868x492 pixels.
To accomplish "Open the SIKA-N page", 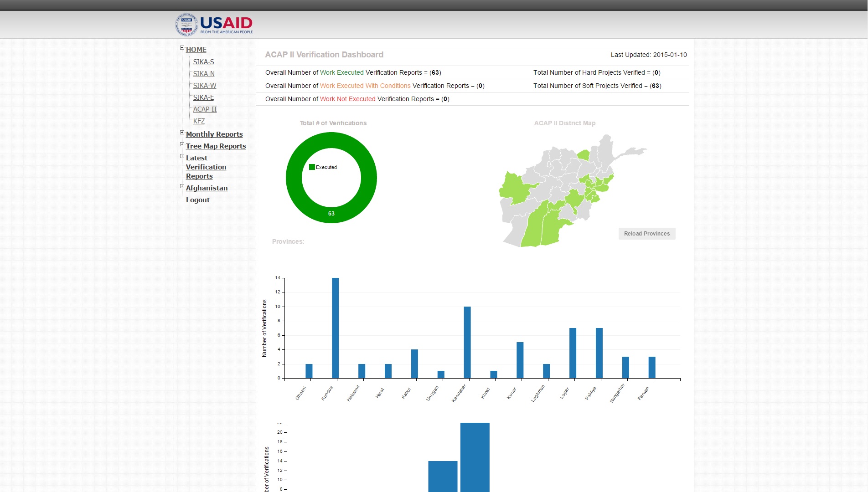I will tap(204, 74).
